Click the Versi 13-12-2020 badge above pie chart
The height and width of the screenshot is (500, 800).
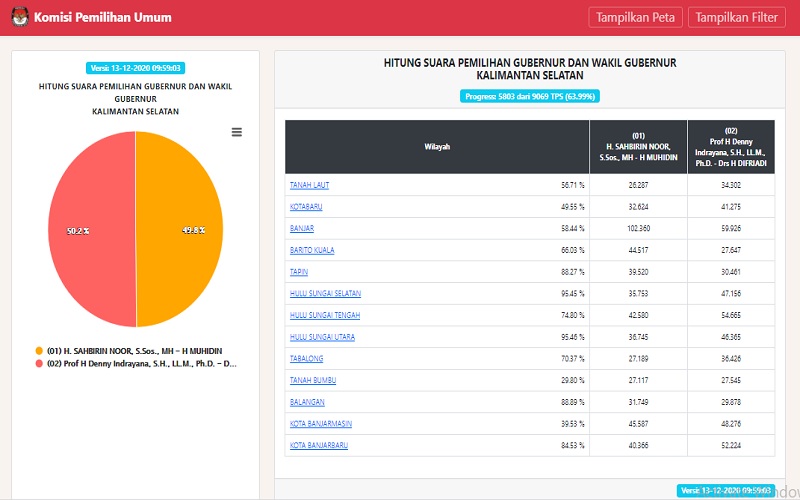pyautogui.click(x=135, y=68)
